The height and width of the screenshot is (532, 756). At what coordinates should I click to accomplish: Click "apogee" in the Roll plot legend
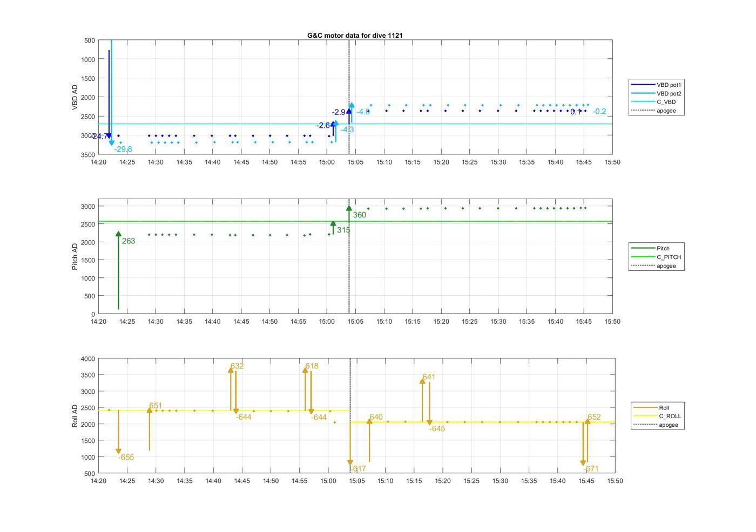click(658, 425)
